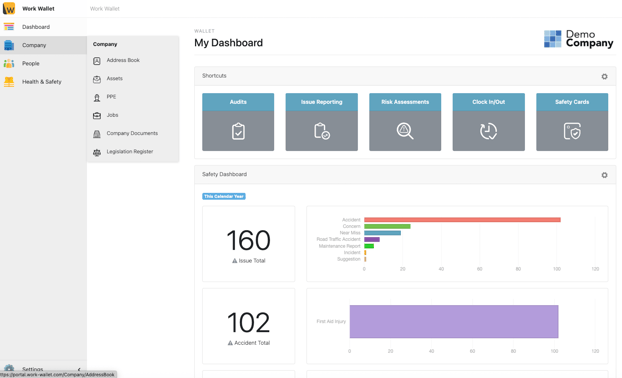
Task: Click the Clock In/Out shortcut header
Action: [x=488, y=102]
